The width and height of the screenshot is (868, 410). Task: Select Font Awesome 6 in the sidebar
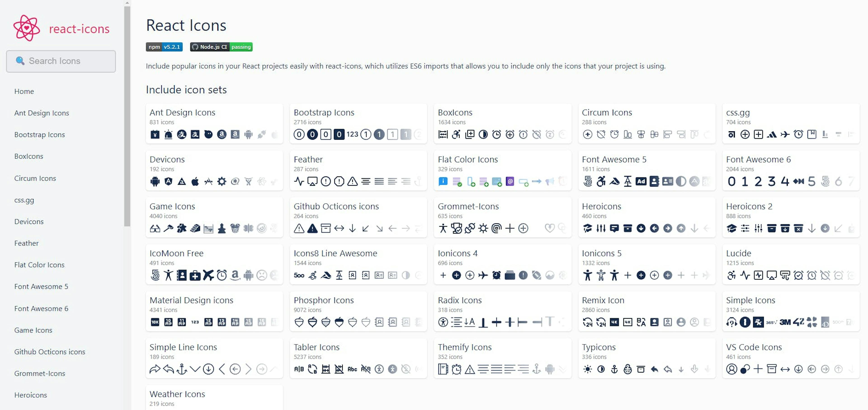pyautogui.click(x=41, y=309)
